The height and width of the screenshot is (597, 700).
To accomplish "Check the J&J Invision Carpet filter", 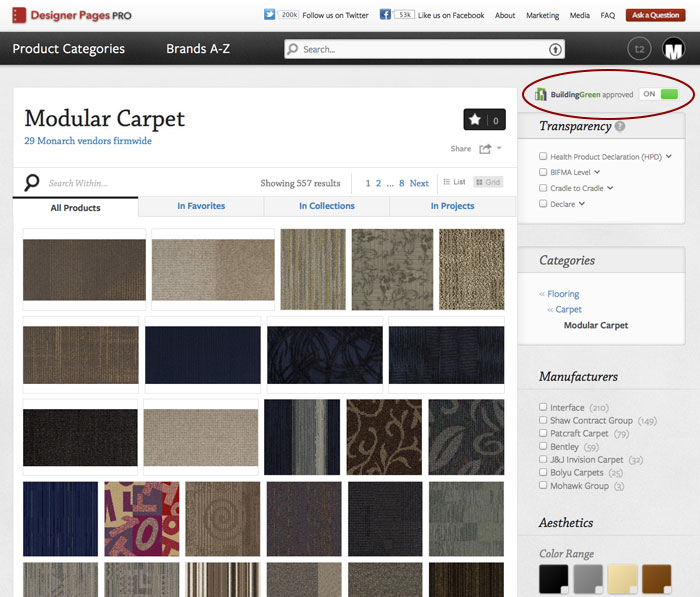I will 543,459.
